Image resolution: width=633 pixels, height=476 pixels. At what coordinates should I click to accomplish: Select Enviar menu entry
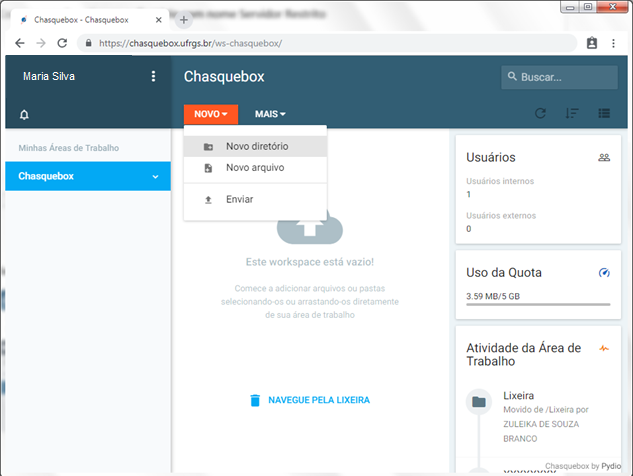point(255,199)
